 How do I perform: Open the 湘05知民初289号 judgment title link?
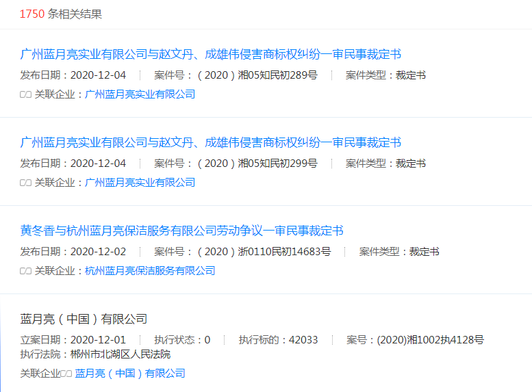[210, 54]
